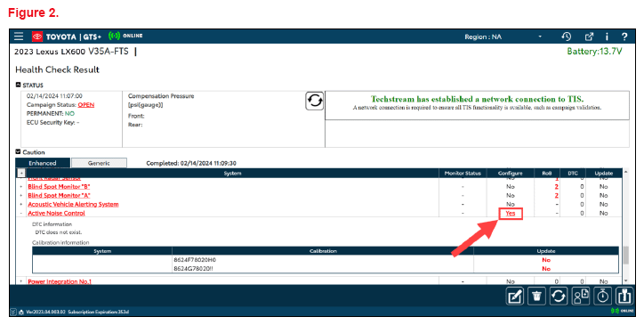Screen dimensions: 644x325
Task: Click the Subscription Expiration text in status bar
Action: [x=98, y=312]
